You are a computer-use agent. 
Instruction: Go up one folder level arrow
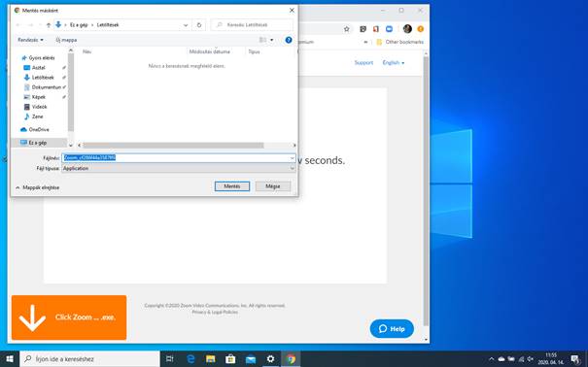[49, 25]
